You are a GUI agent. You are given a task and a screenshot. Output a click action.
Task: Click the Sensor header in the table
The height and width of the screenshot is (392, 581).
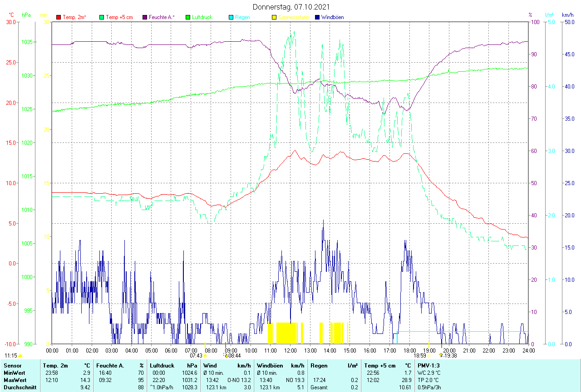coord(12,366)
